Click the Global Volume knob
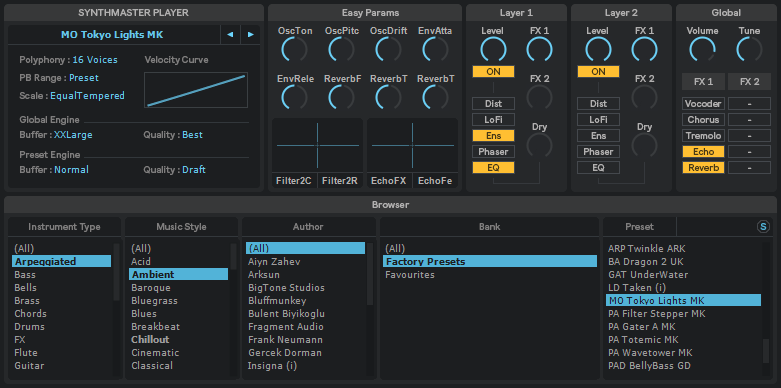The width and height of the screenshot is (781, 388). click(x=702, y=50)
